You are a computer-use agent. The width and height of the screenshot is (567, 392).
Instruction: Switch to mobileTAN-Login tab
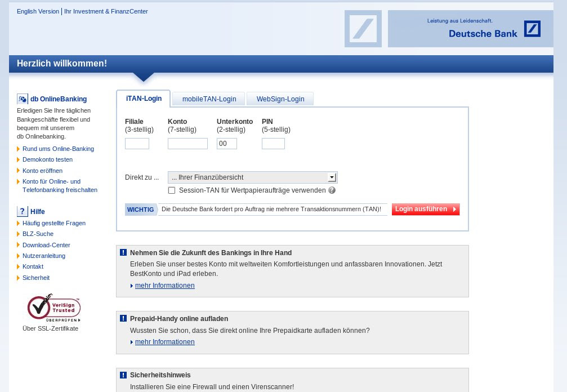(x=209, y=99)
